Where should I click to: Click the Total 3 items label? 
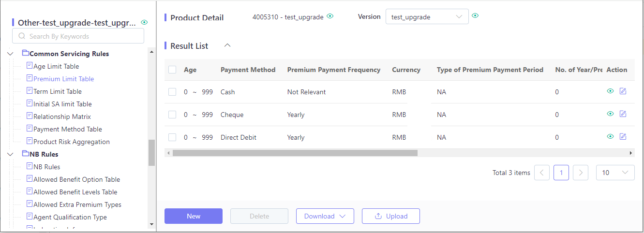511,173
